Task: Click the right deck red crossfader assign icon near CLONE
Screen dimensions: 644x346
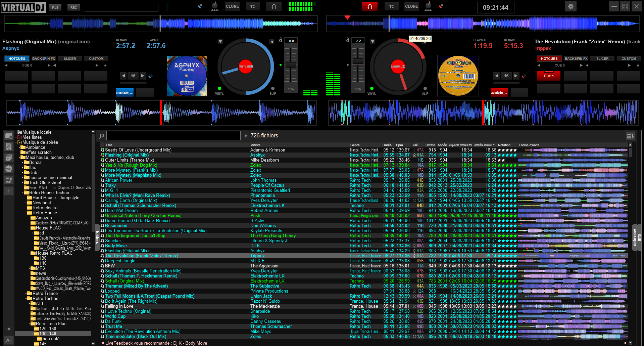Action: point(441,6)
